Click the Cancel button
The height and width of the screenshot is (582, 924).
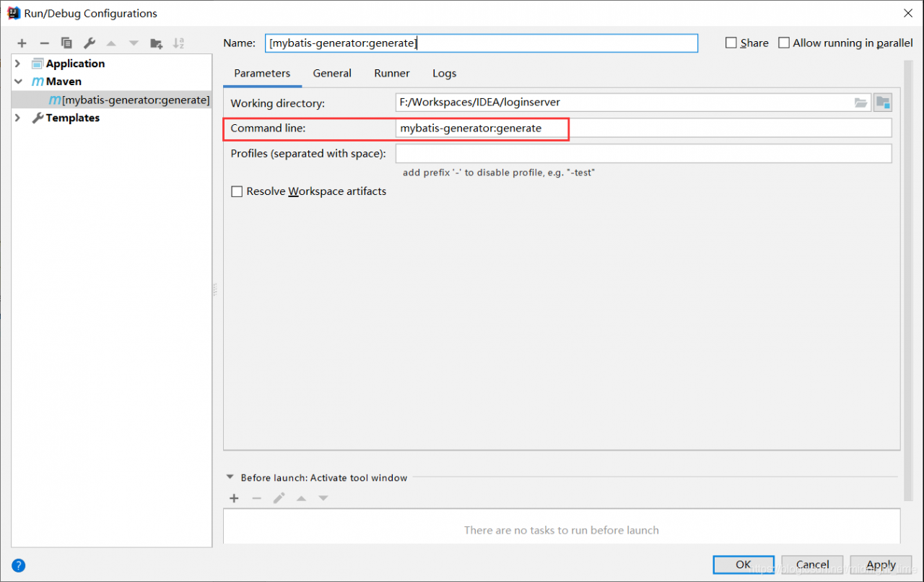pos(812,565)
